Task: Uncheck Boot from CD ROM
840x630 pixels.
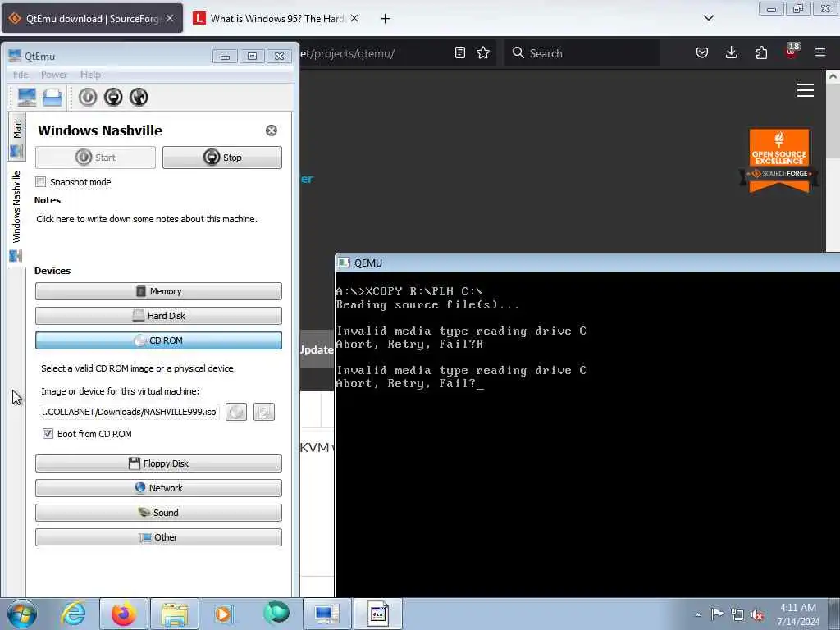Action: [48, 434]
